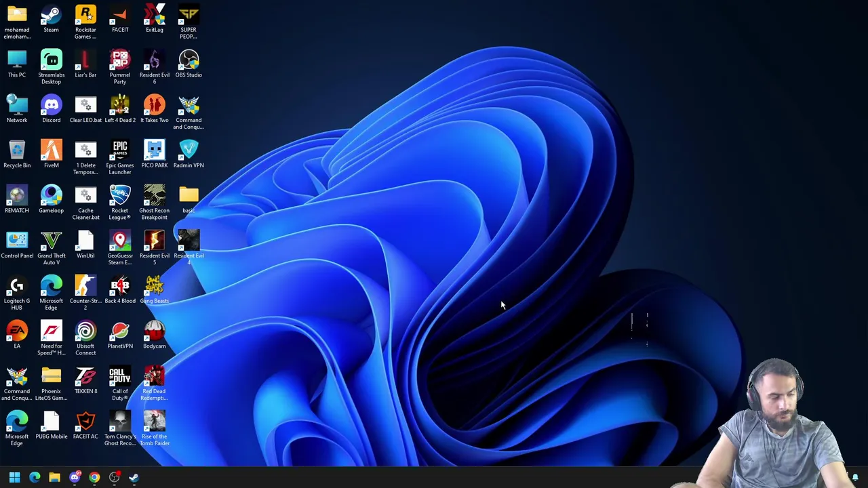Select Tom Clancy's Ghost Recon shortcut
Screen dimensions: 868x488
coord(120,429)
